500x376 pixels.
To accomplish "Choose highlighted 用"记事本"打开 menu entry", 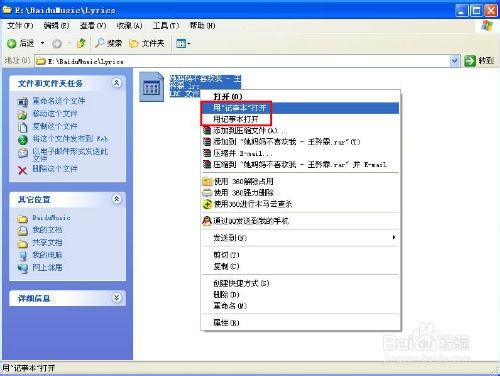I will point(300,108).
